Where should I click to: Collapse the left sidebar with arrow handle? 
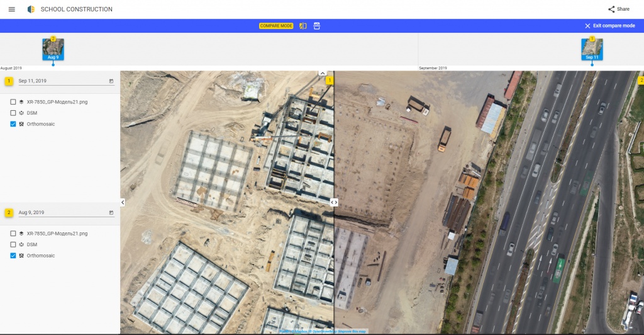click(123, 202)
